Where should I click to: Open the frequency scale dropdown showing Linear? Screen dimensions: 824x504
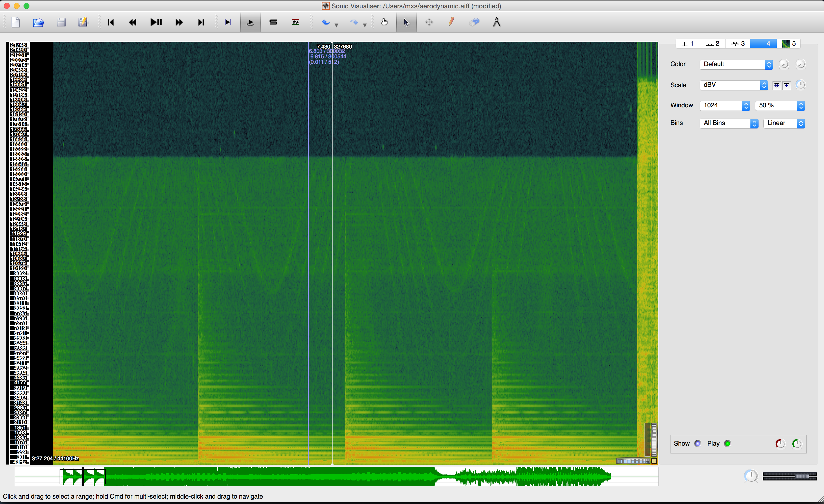784,123
